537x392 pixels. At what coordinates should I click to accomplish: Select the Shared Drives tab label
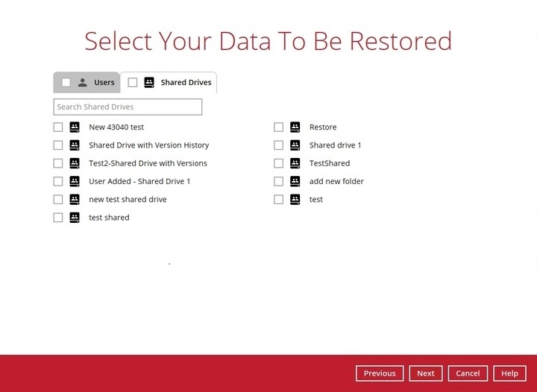point(186,83)
